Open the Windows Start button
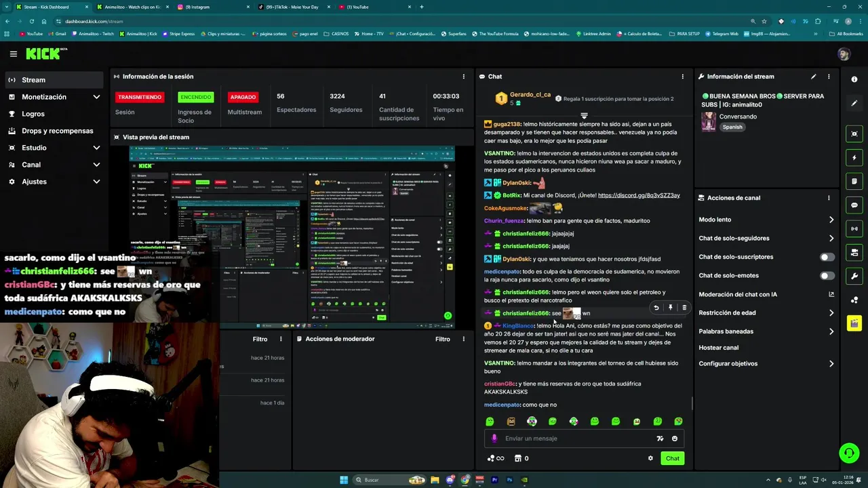868x488 pixels. point(344,480)
